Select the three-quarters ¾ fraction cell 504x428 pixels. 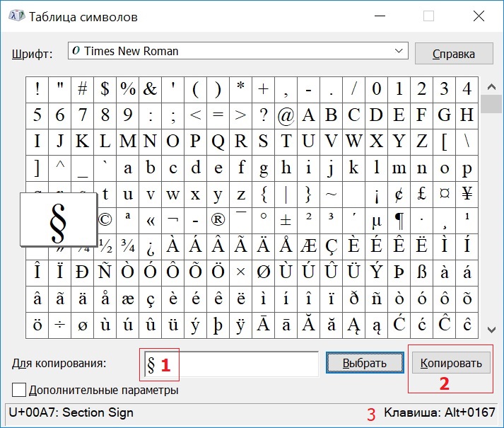click(x=128, y=246)
